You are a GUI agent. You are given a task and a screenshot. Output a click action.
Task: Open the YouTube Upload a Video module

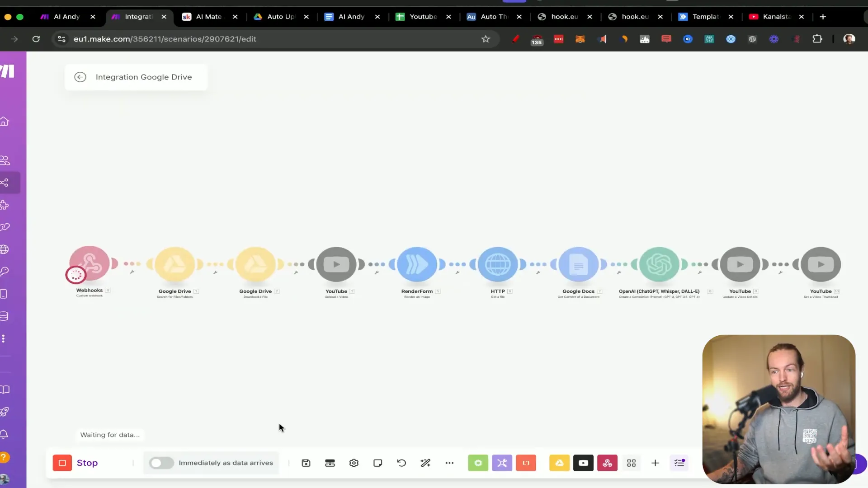[336, 264]
